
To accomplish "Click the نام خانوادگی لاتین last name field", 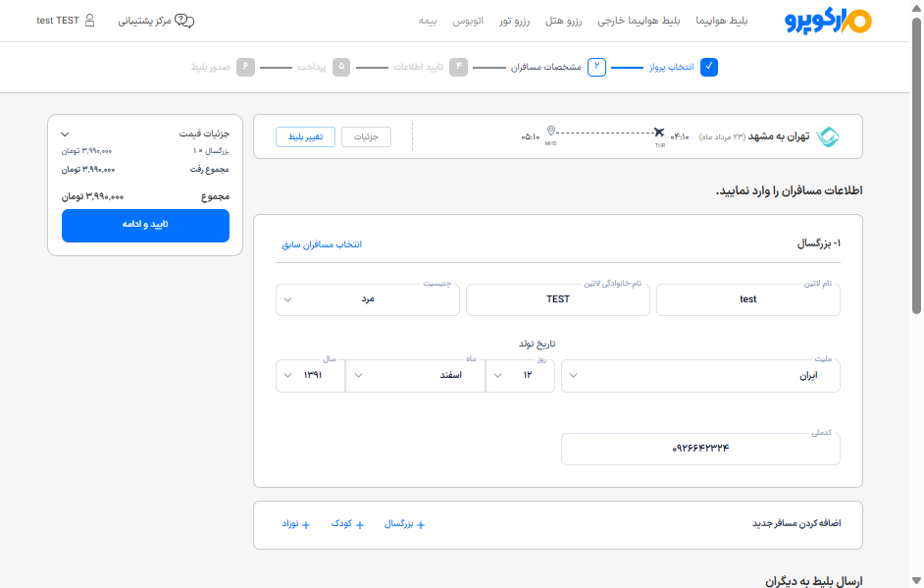I will (x=558, y=299).
